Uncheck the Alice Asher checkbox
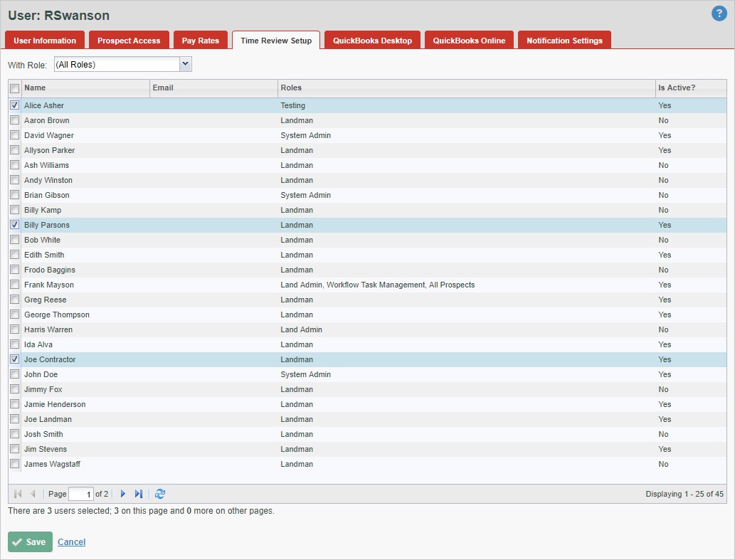 coord(15,105)
